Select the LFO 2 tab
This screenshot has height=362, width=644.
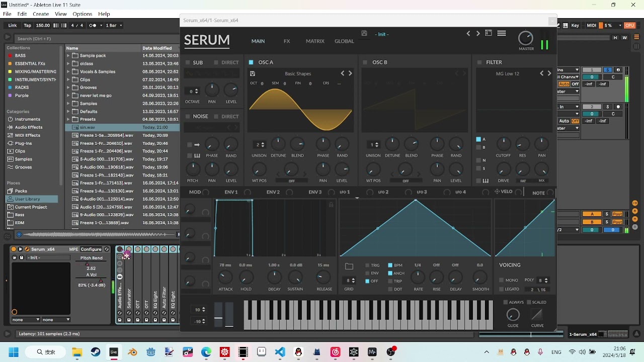click(383, 192)
